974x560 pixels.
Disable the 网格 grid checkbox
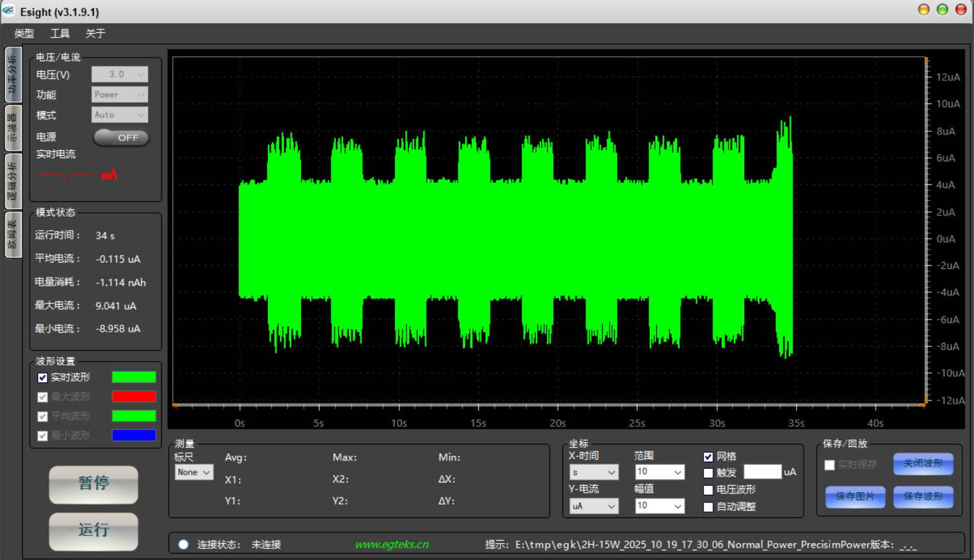tap(708, 457)
